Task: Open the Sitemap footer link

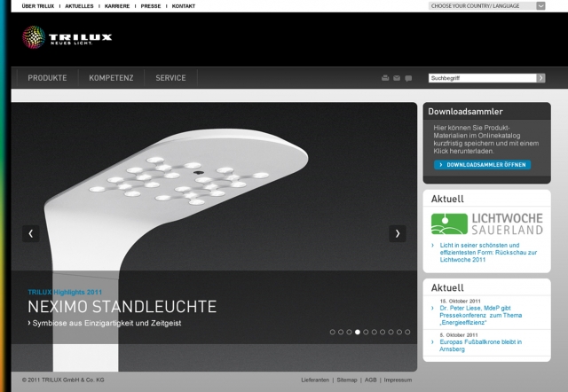Action: click(347, 380)
